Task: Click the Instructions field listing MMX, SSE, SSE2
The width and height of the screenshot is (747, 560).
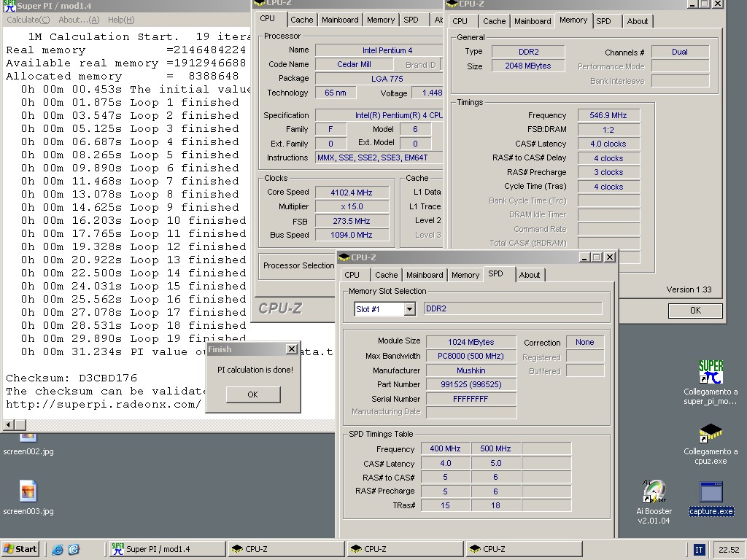Action: pyautogui.click(x=379, y=157)
